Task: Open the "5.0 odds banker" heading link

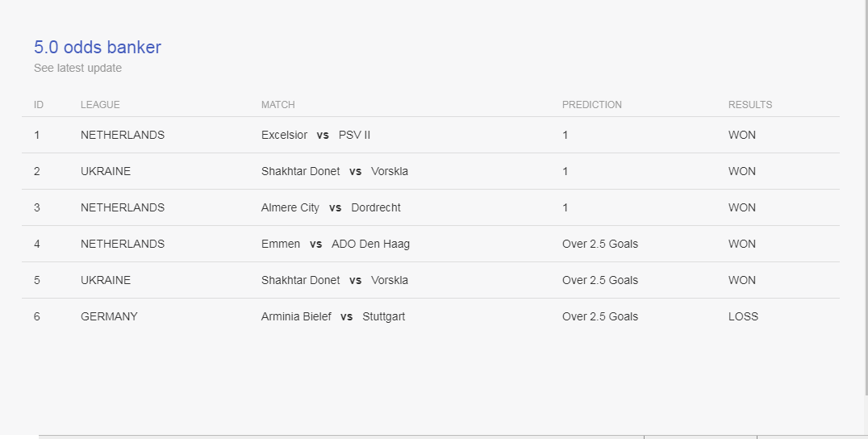Action: click(98, 47)
